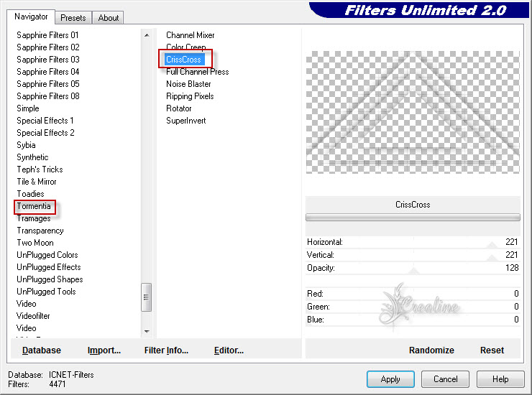Open Help for the filter dialog
This screenshot has height=395, width=532.
500,379
